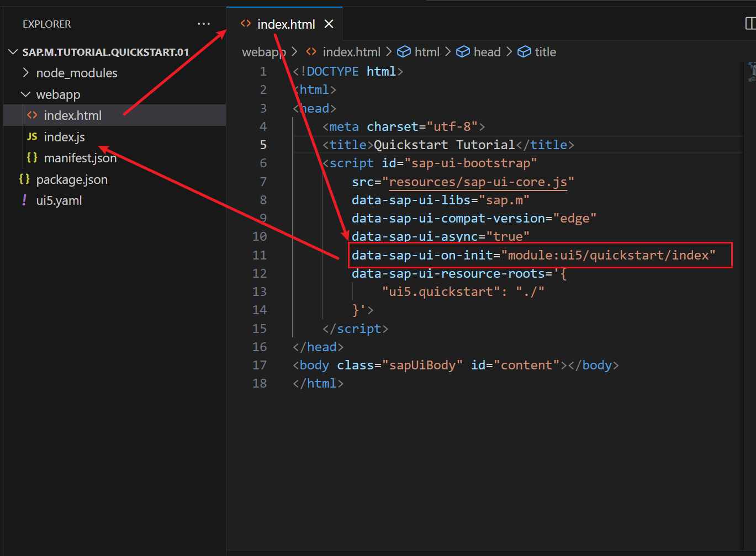Click the title breadcrumb item
756x556 pixels.
(545, 52)
